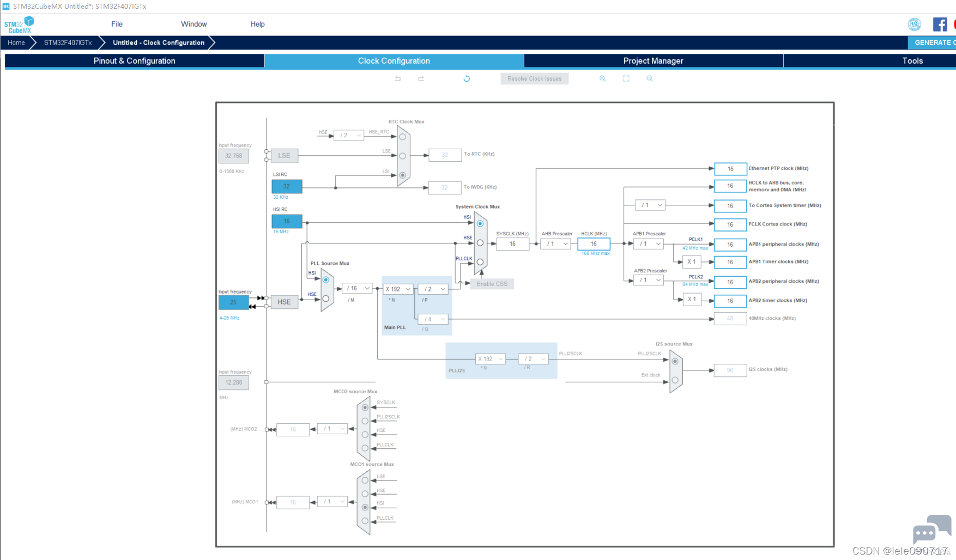Open the MCO1 prescaler dropdown
956x560 pixels.
332,501
